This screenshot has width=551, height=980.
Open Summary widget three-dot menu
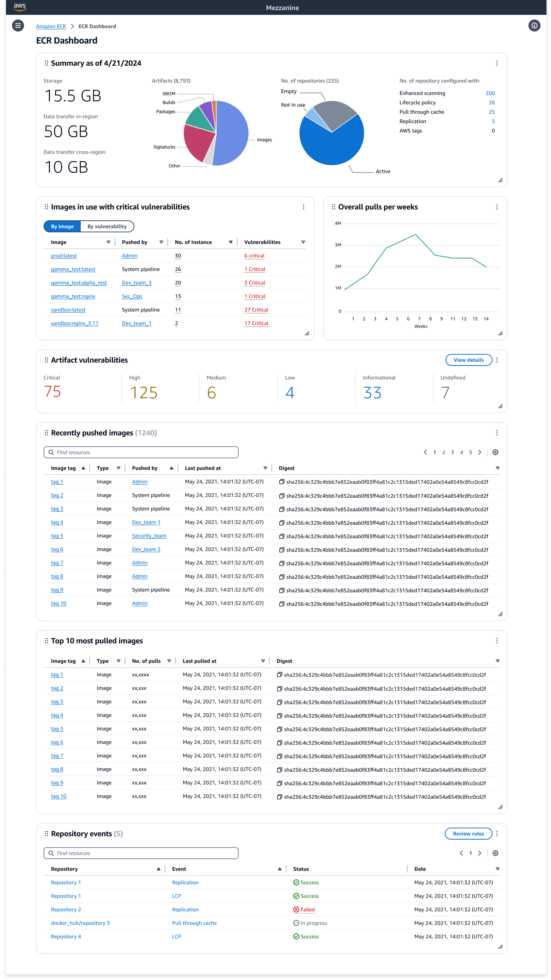point(496,63)
